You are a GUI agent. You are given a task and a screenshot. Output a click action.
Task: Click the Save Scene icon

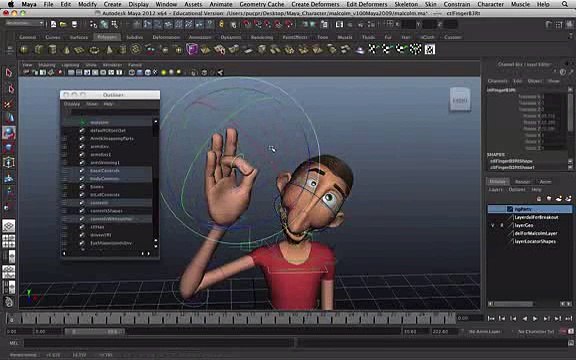[x=74, y=24]
